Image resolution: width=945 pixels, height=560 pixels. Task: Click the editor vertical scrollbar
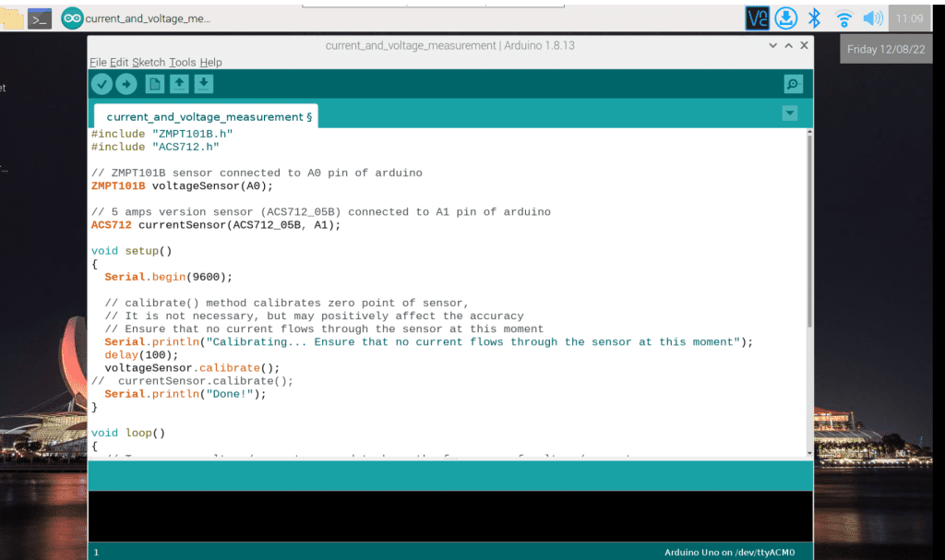click(x=809, y=231)
